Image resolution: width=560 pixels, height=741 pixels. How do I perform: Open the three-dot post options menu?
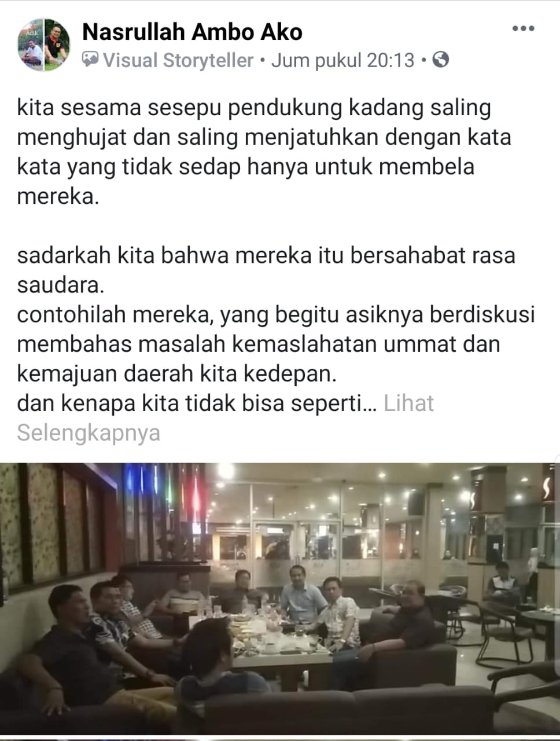coord(523,28)
